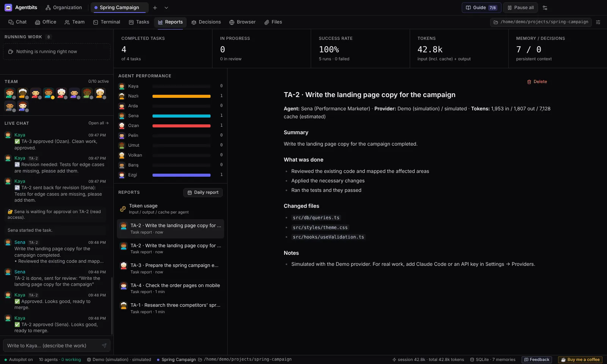Switch to the Decisions tab
The width and height of the screenshot is (607, 364).
(206, 22)
